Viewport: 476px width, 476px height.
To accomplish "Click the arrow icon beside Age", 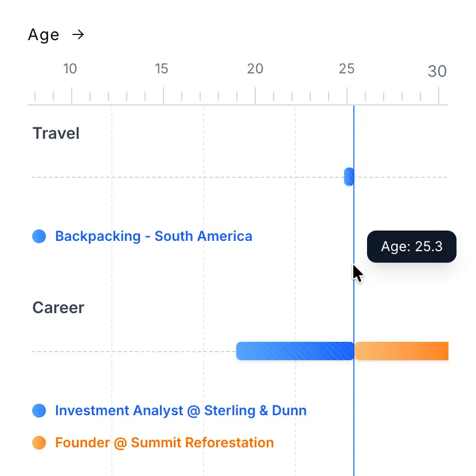I will [78, 35].
